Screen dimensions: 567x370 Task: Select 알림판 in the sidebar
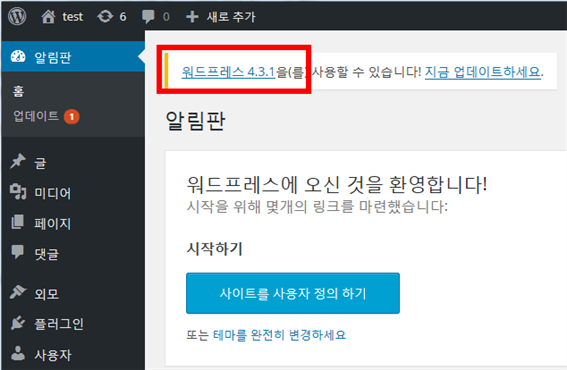(73, 57)
